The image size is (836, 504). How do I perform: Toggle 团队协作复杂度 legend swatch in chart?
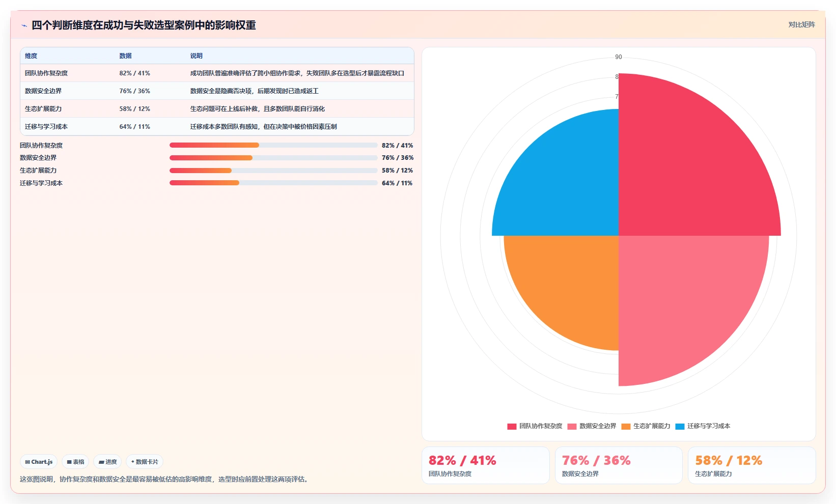pyautogui.click(x=512, y=427)
